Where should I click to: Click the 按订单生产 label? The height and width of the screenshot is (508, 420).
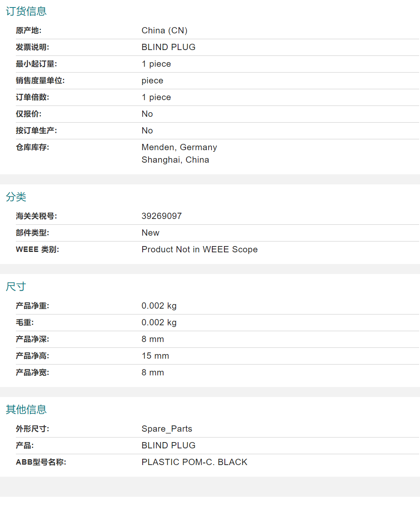(x=36, y=131)
